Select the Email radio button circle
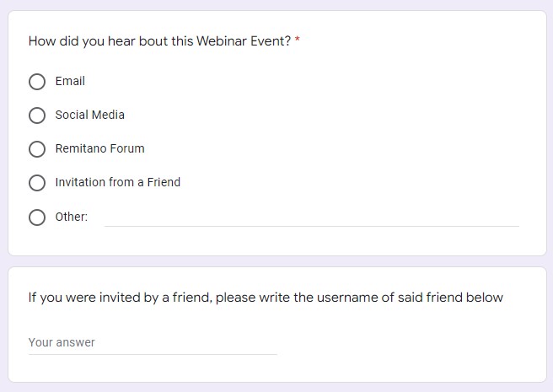The width and height of the screenshot is (553, 392). (x=37, y=82)
